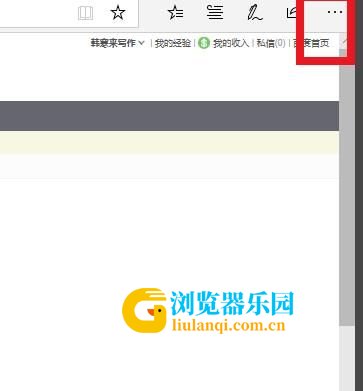
Task: Open the Favorites hub star-list icon
Action: point(175,13)
